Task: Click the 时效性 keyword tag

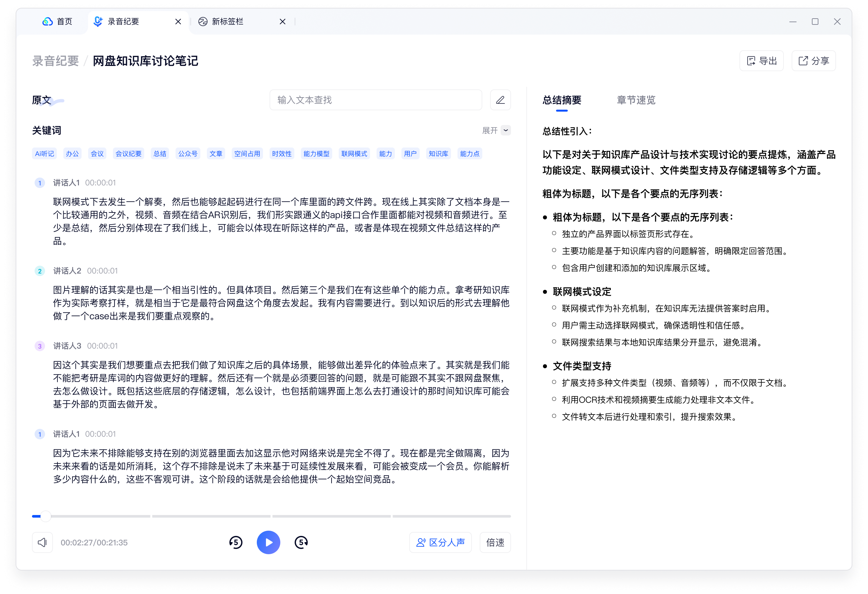Action: click(282, 153)
